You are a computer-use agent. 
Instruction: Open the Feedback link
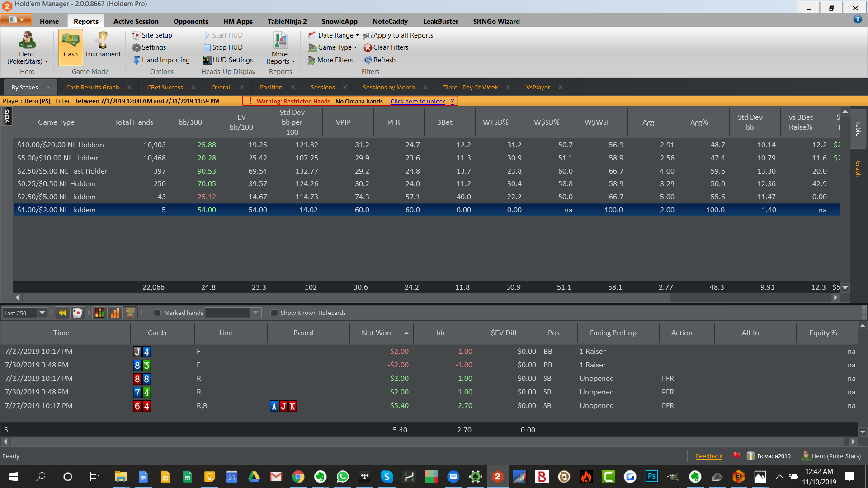point(708,456)
